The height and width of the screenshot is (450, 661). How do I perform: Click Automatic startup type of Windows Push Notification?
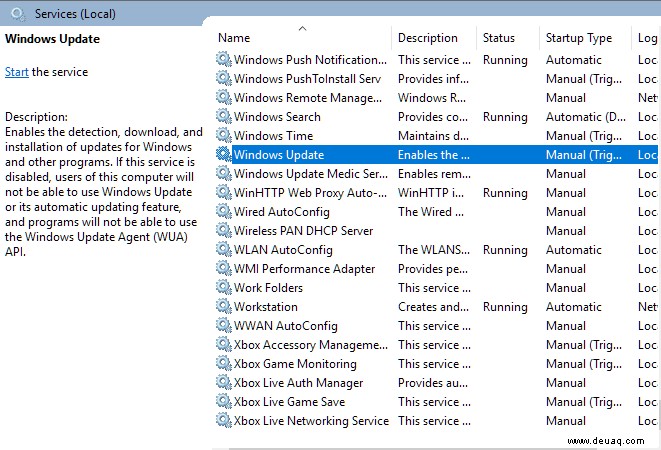tap(573, 60)
